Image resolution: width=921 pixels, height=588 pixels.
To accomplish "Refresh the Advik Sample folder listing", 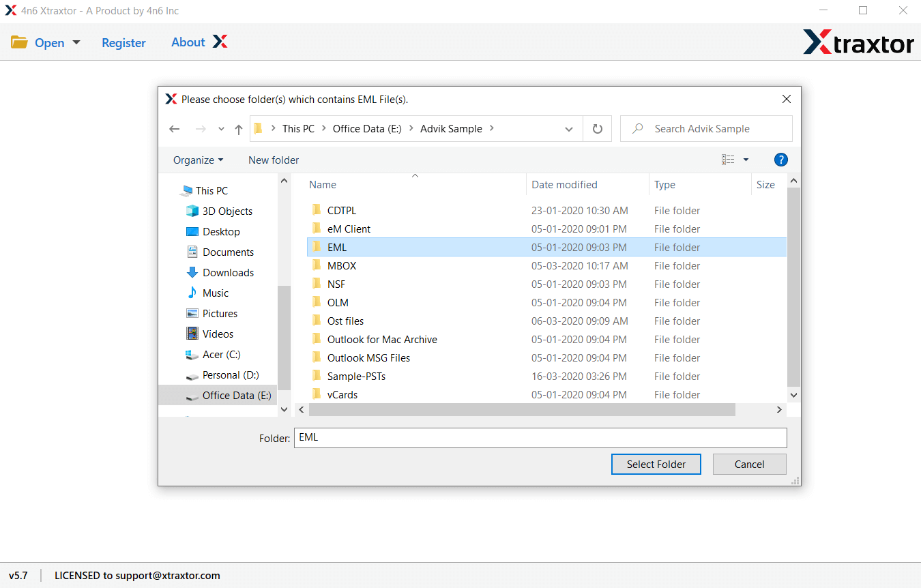I will click(598, 129).
